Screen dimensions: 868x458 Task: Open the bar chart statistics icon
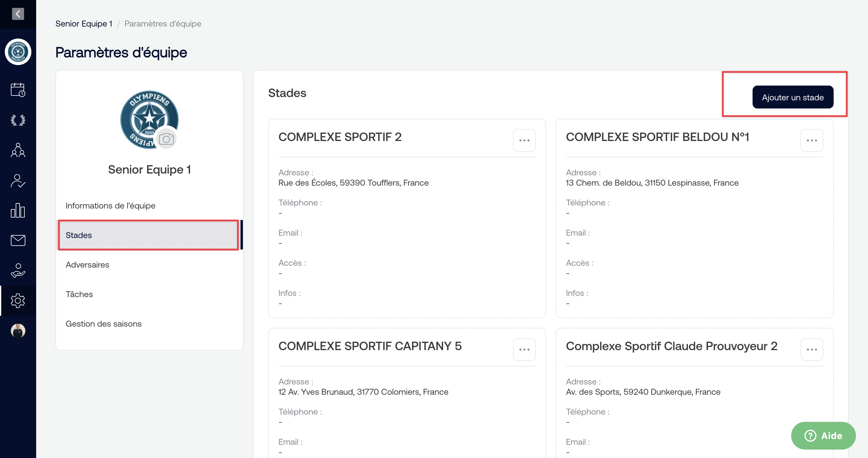(x=18, y=210)
